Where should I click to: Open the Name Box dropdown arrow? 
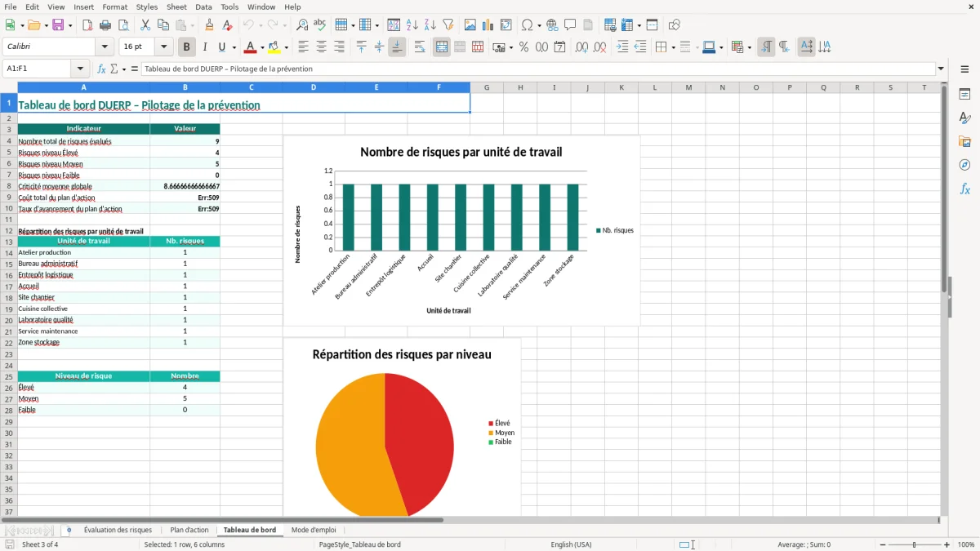point(80,69)
